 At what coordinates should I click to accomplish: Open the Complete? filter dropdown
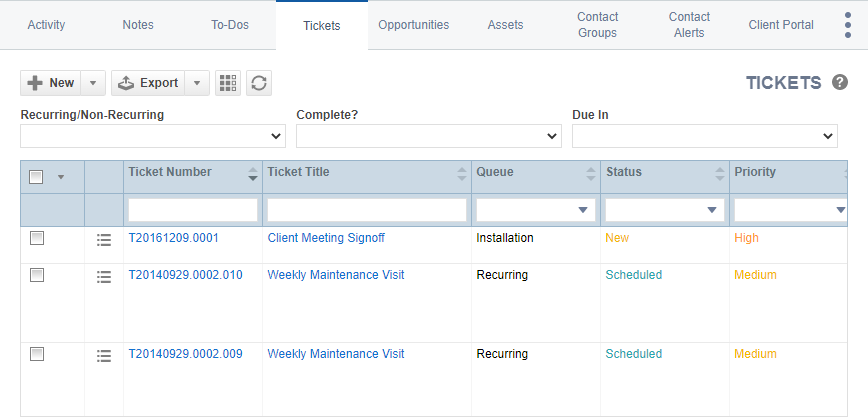tap(429, 136)
